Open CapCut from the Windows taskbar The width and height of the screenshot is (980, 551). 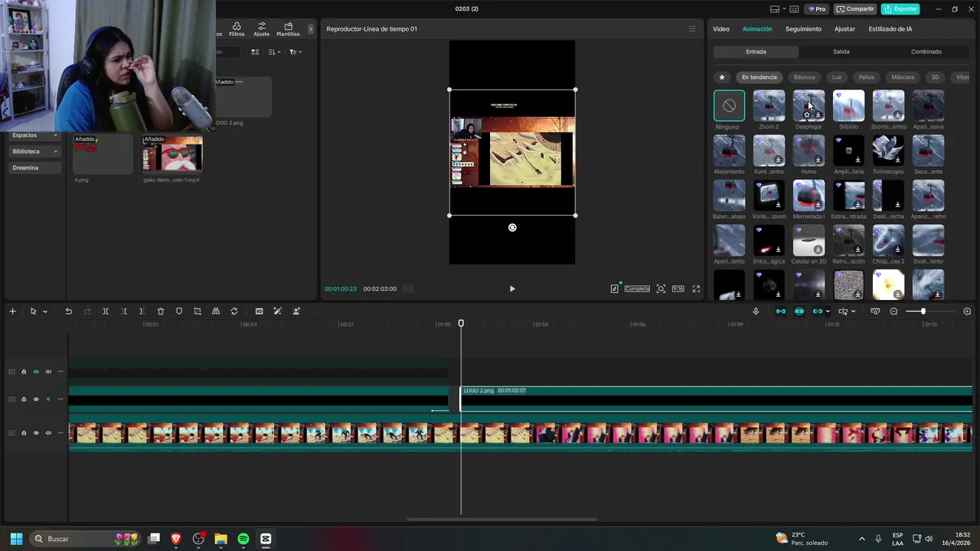click(266, 539)
